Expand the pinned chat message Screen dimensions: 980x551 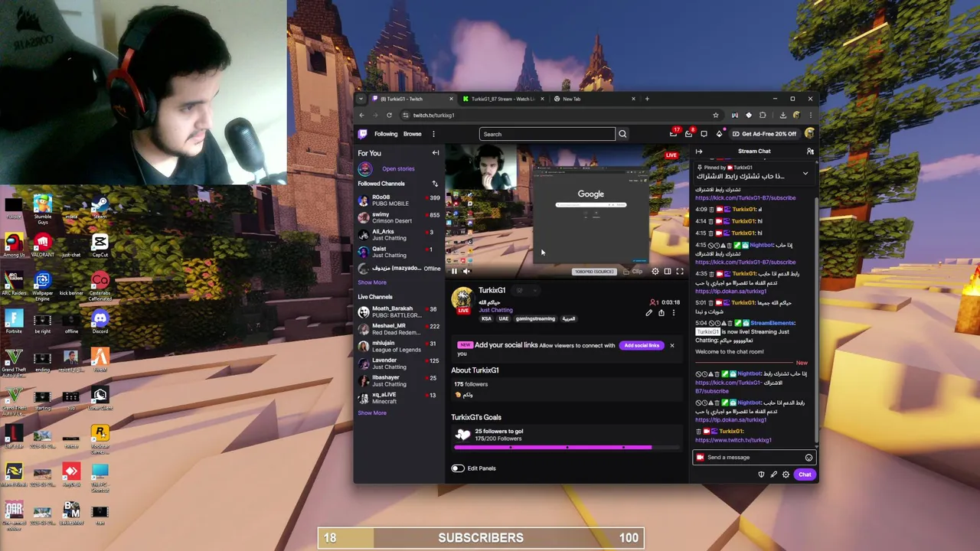coord(805,174)
